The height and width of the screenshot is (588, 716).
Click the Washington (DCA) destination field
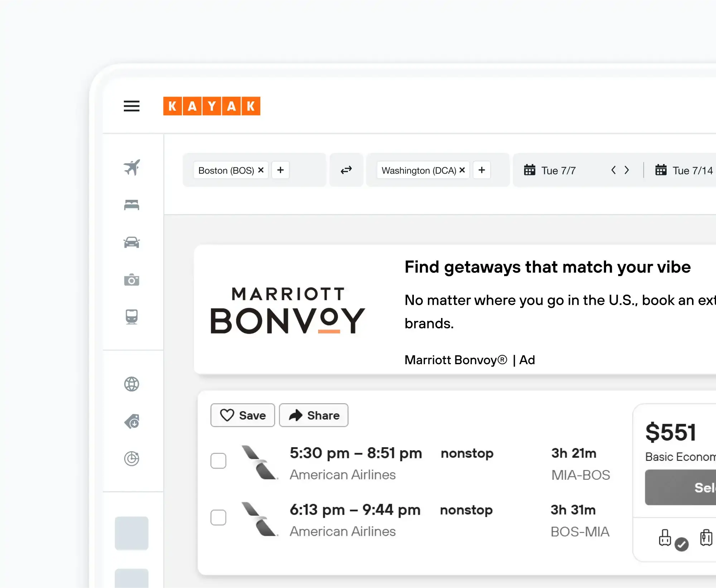tap(438, 170)
